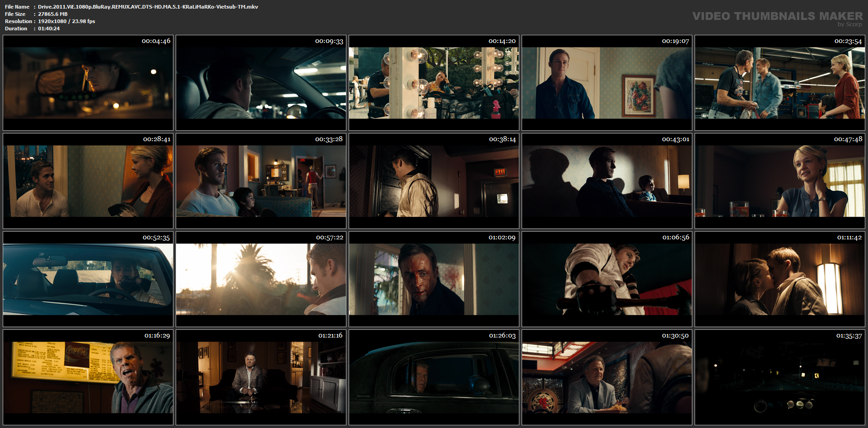Select the thumbnail at 00:47:48

pyautogui.click(x=780, y=181)
